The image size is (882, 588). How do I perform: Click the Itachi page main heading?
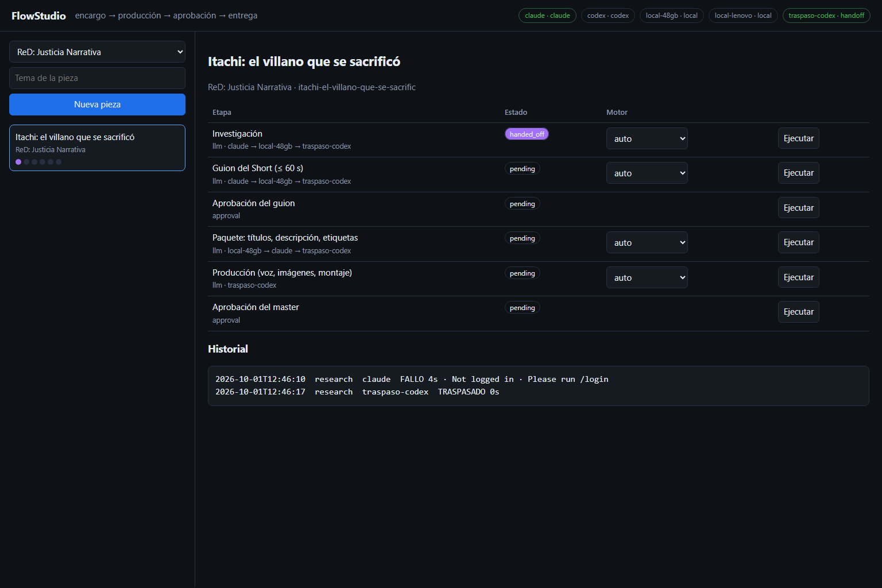[304, 61]
